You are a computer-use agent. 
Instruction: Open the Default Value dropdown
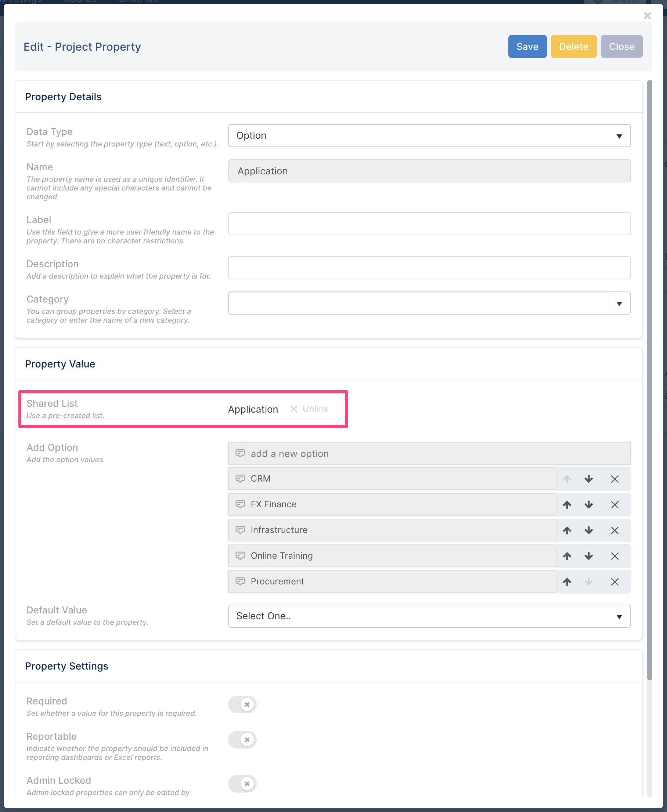429,616
